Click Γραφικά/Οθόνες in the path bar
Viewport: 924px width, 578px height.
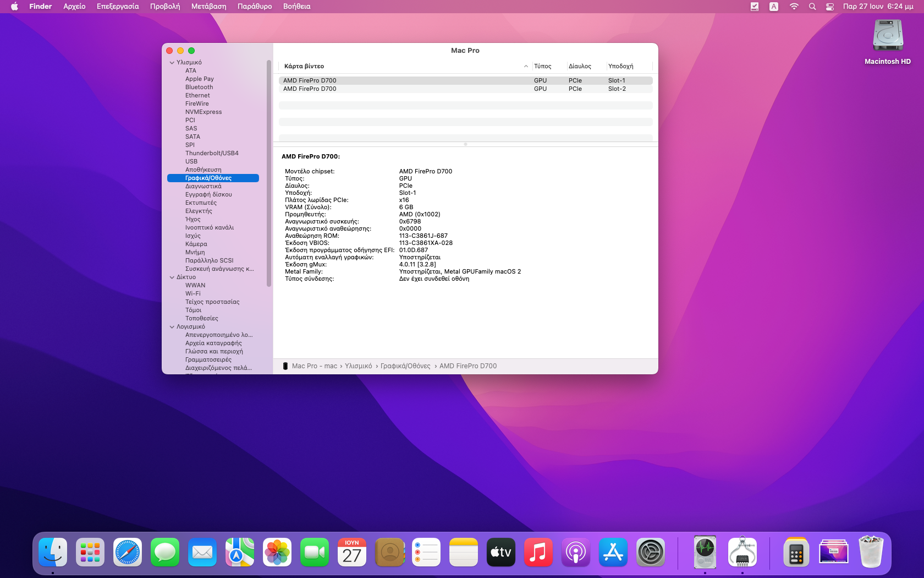coord(405,366)
